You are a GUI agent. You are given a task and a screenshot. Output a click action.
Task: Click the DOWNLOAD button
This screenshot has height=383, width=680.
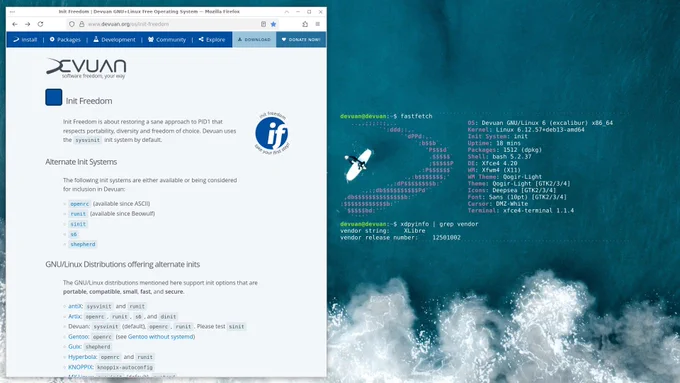tap(254, 39)
